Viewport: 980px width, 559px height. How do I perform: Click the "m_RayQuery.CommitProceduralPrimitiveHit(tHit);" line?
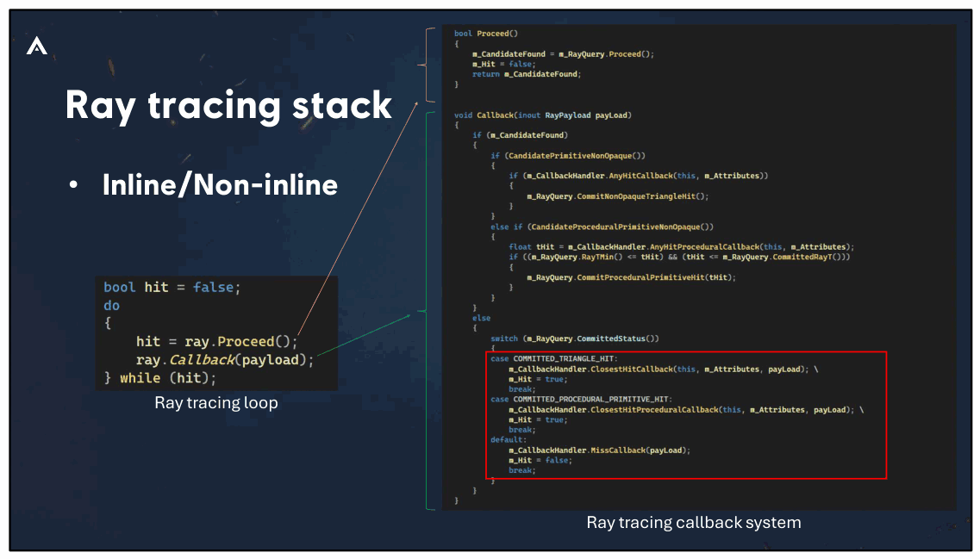tap(631, 278)
